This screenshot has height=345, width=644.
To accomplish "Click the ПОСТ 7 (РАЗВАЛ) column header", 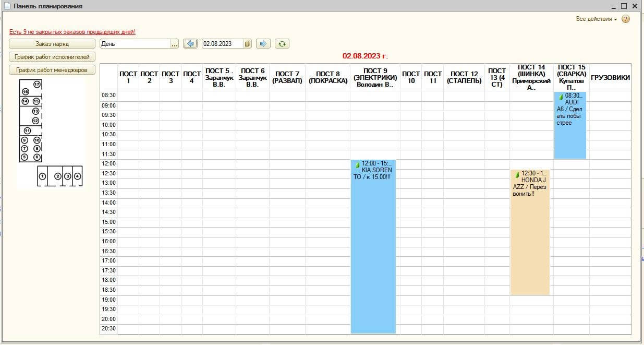I will [287, 77].
